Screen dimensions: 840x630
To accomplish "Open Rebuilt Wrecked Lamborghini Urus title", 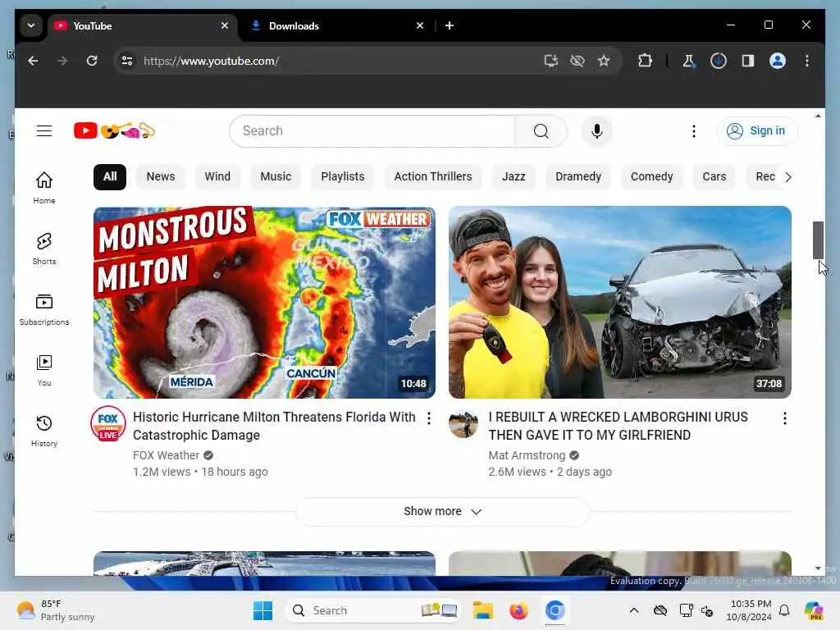I will (619, 426).
